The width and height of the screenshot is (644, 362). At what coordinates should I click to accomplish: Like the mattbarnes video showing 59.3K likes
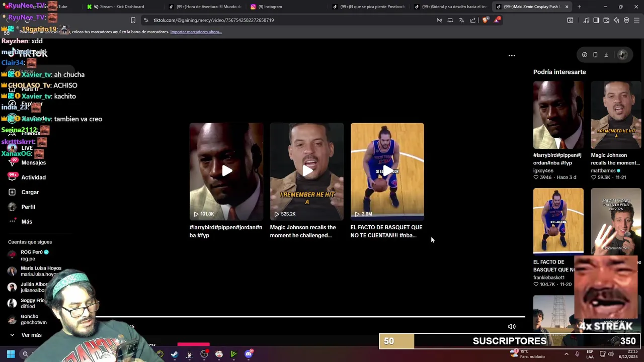click(x=593, y=177)
